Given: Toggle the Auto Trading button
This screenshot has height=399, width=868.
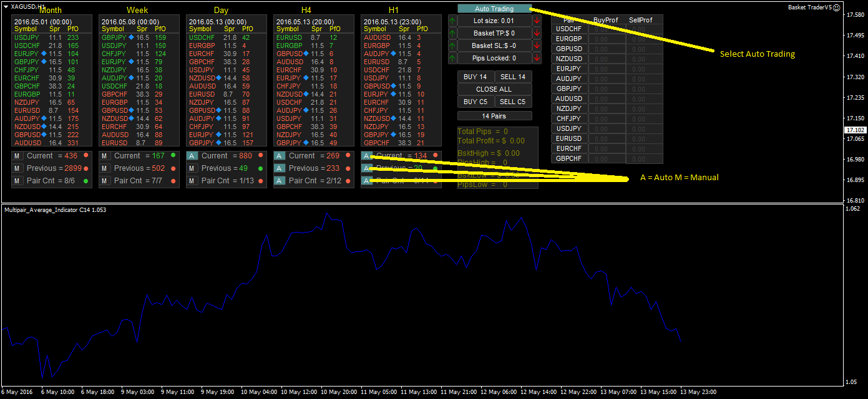Looking at the screenshot, I should click(494, 9).
